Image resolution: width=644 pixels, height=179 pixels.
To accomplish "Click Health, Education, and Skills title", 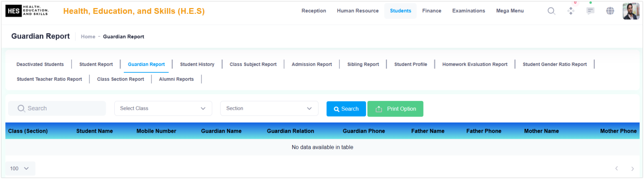I will click(134, 11).
